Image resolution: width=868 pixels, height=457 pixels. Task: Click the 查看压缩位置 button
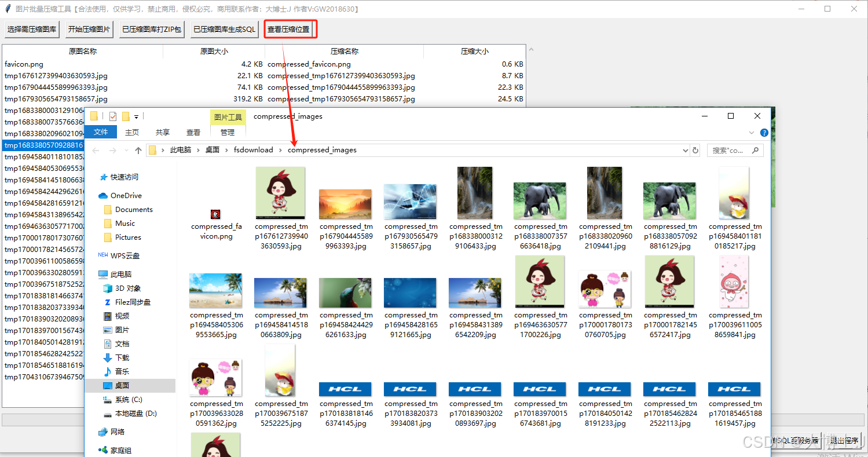coord(288,30)
